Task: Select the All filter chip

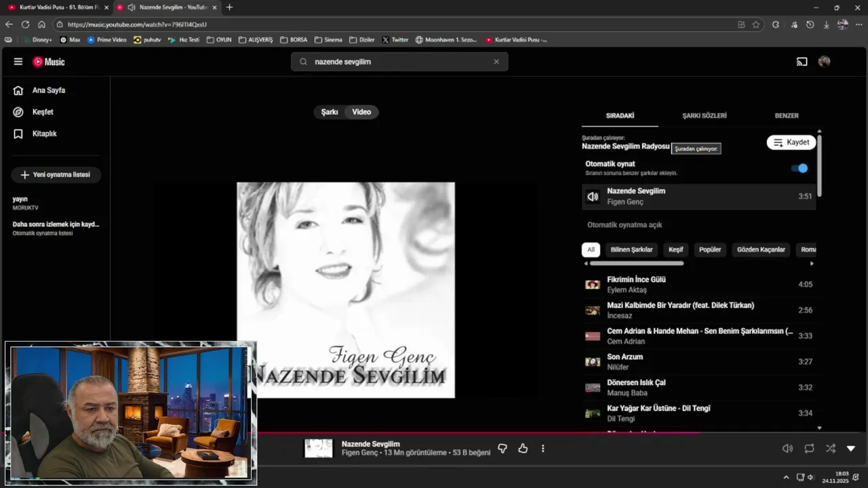Action: 591,249
